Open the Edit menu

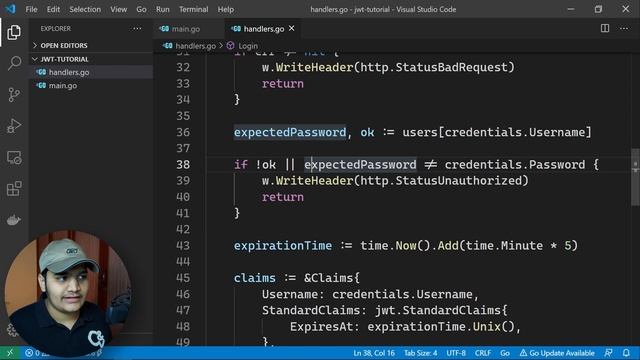point(53,9)
